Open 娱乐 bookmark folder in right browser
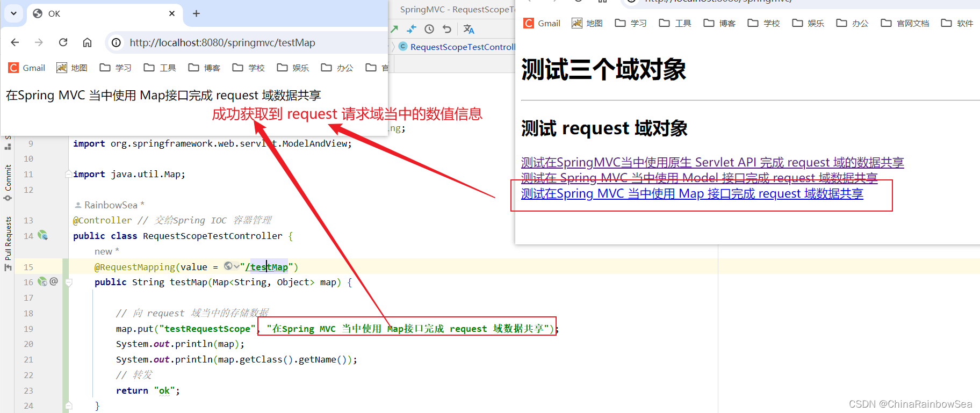Viewport: 980px width, 413px height. pyautogui.click(x=808, y=23)
